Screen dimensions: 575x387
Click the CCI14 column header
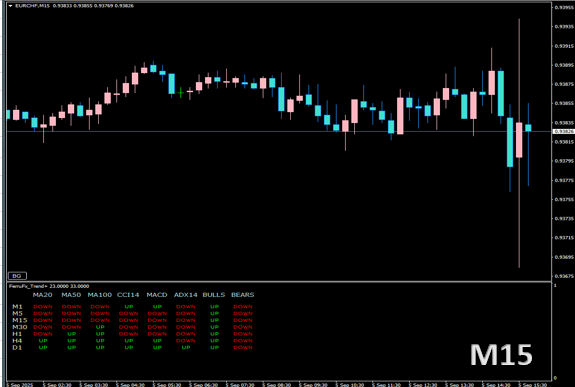(128, 295)
